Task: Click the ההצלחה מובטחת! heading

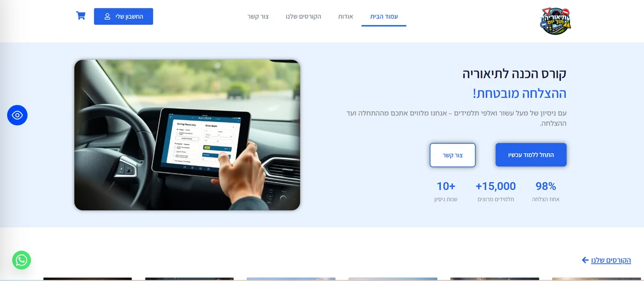Action: [x=519, y=93]
